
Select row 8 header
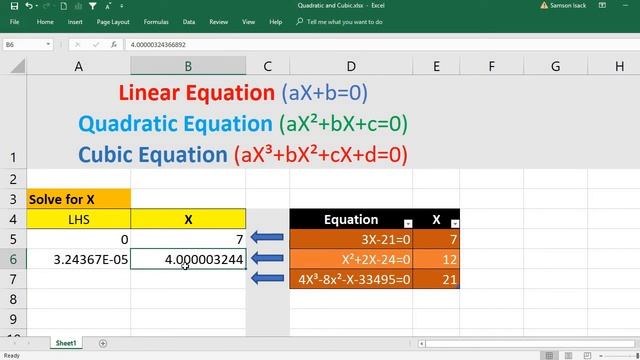pyautogui.click(x=13, y=299)
